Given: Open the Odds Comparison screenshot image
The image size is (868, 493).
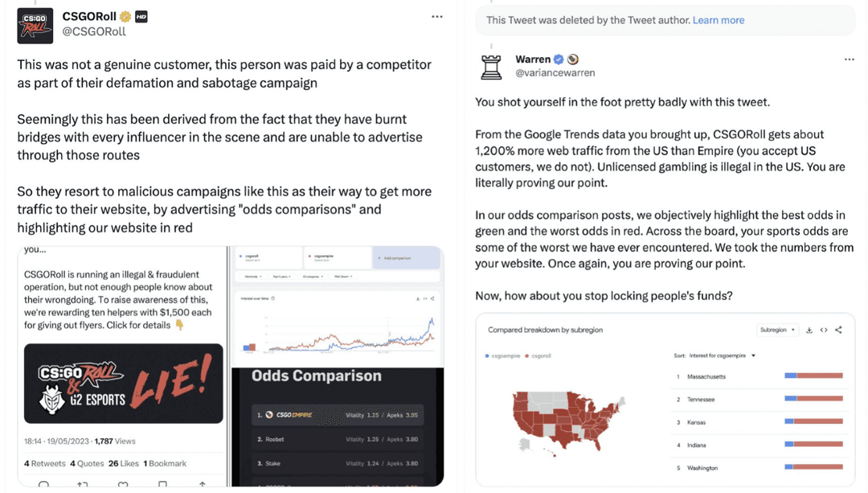Looking at the screenshot, I should point(338,426).
